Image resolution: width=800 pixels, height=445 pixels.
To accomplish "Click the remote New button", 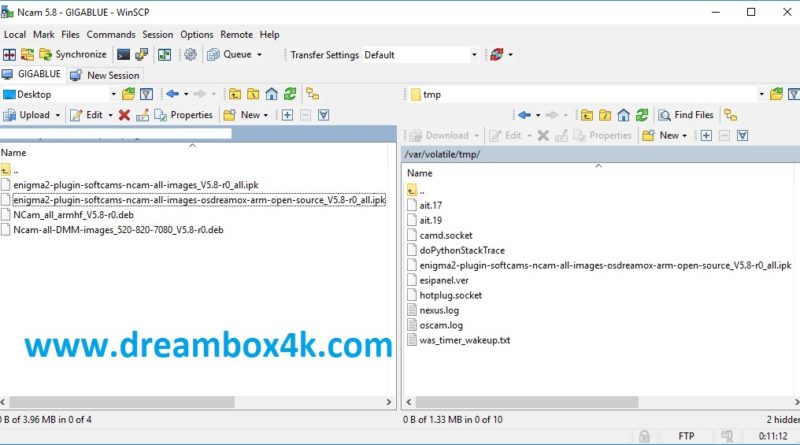I will (665, 136).
